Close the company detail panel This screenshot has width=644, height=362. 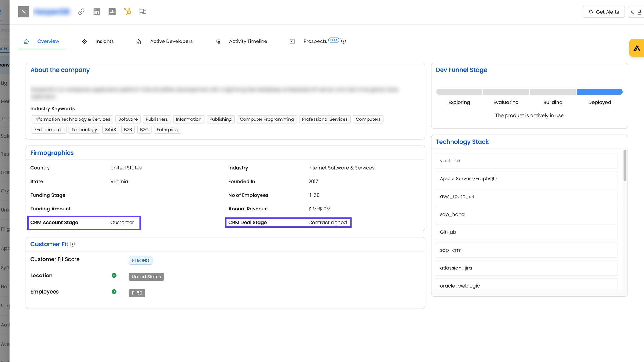[x=24, y=12]
